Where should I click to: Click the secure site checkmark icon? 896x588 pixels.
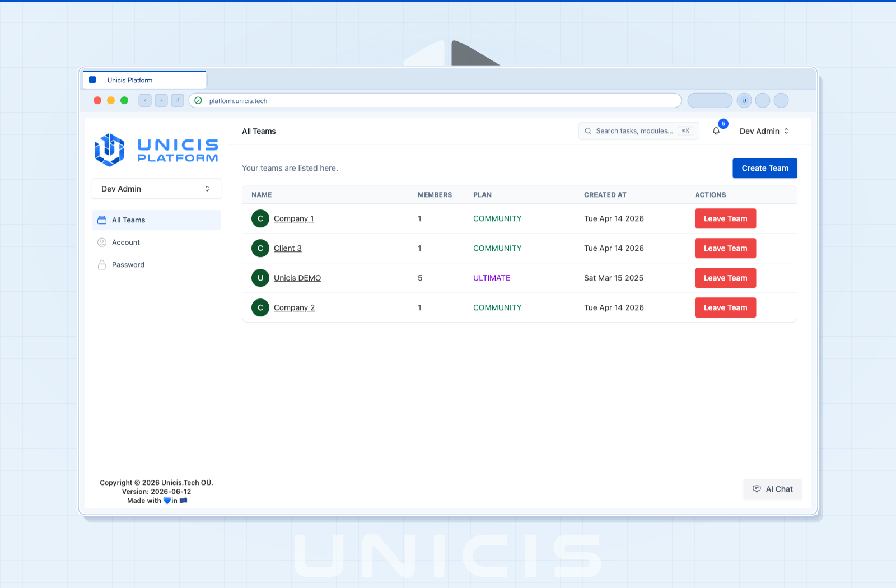(x=198, y=101)
